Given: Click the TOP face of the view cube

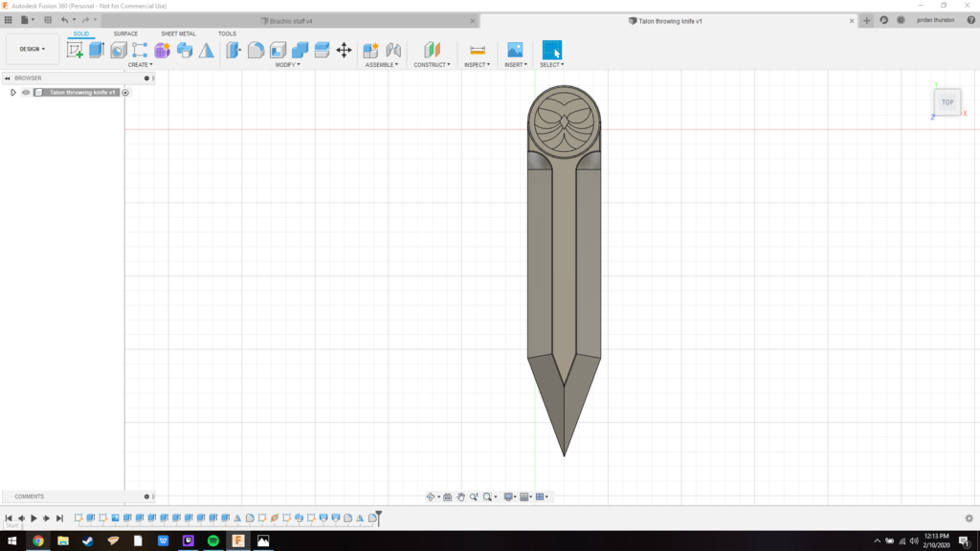Looking at the screenshot, I should [x=947, y=102].
